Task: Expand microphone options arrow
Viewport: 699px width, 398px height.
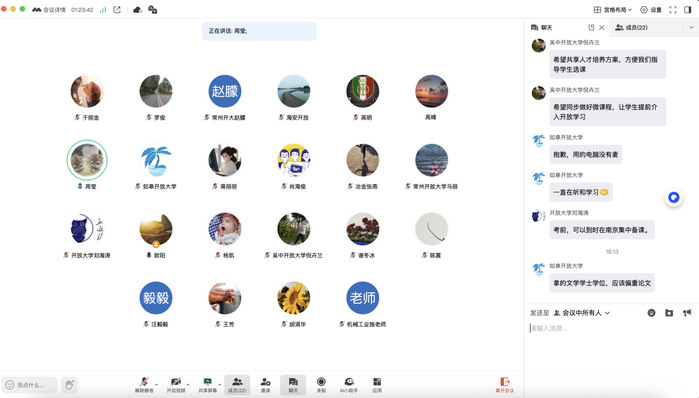Action: [156, 384]
